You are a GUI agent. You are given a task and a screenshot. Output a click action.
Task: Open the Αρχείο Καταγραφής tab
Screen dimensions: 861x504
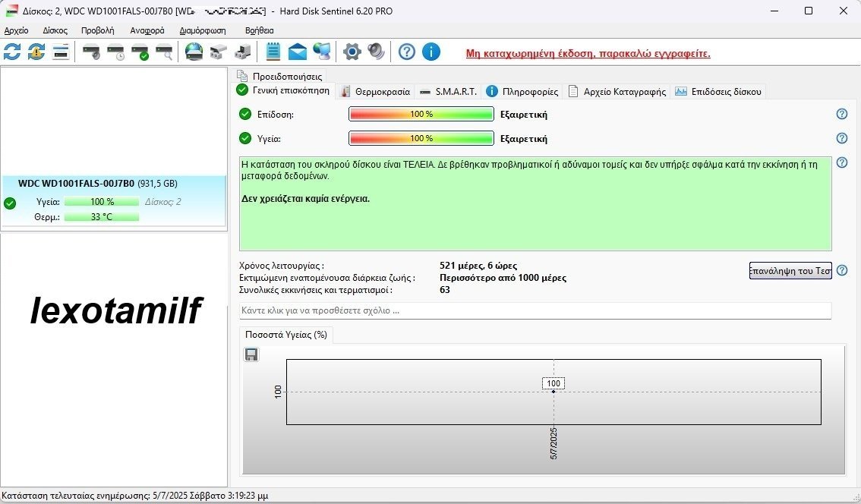617,92
